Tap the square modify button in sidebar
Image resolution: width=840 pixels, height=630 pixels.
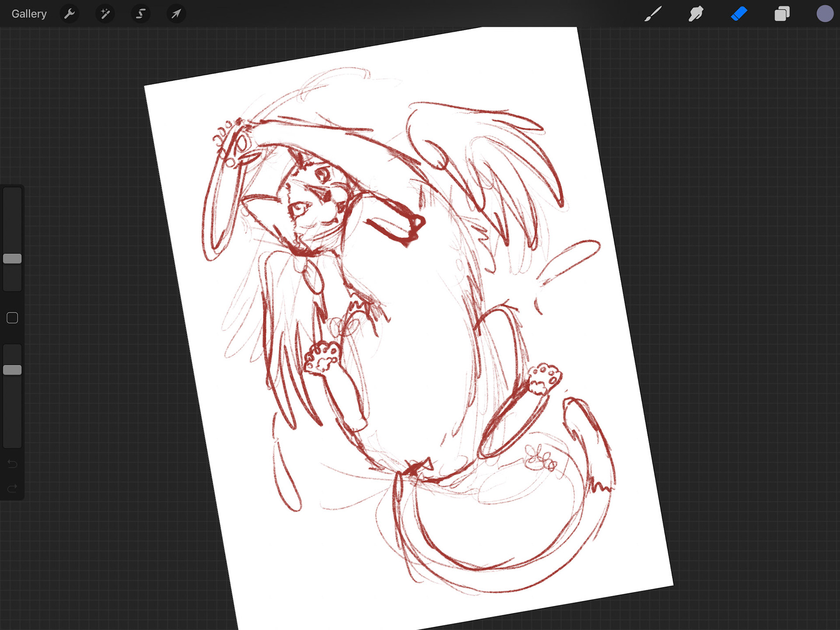coord(12,318)
